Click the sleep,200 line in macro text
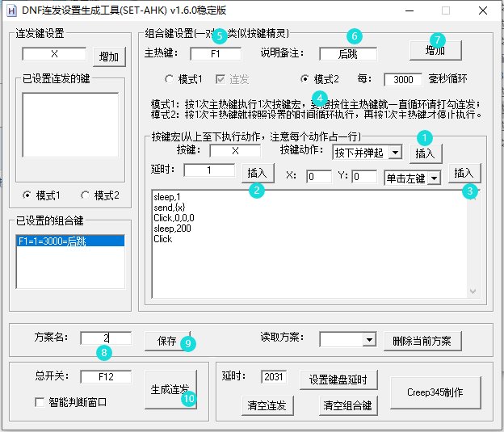Viewport: 504px width, 432px height. (x=172, y=229)
